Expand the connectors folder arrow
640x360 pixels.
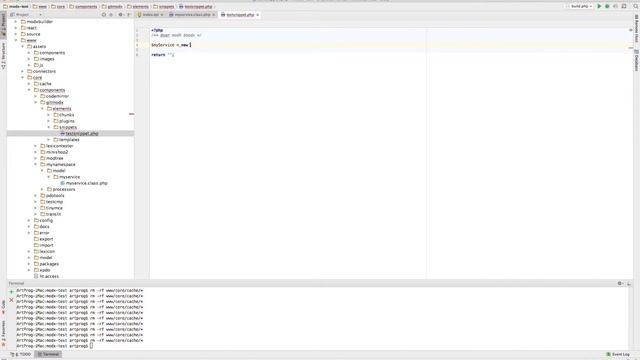coord(22,71)
